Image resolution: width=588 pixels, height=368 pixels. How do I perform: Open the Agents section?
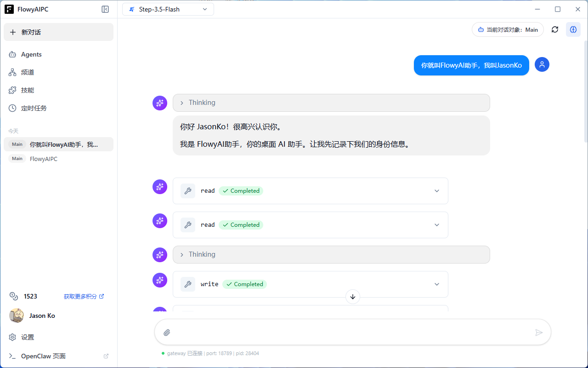(x=31, y=54)
